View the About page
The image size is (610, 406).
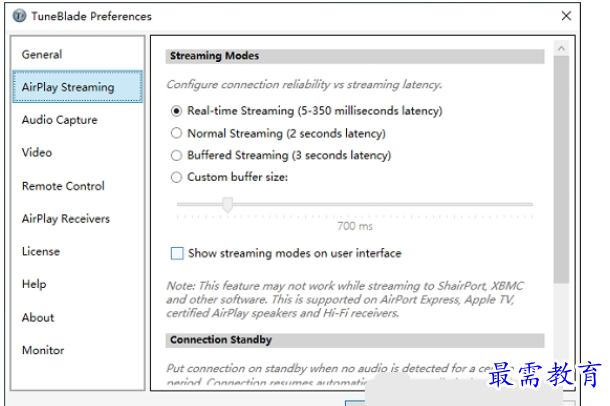click(78, 317)
